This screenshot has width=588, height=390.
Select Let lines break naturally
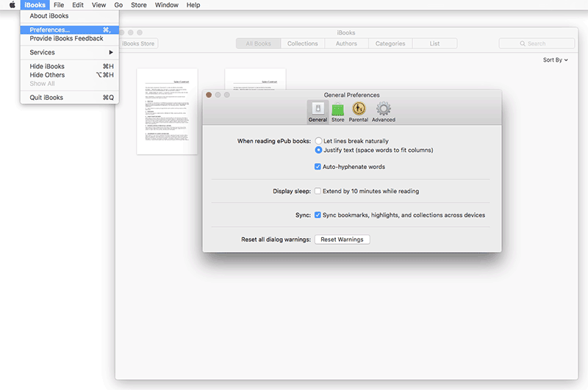318,141
